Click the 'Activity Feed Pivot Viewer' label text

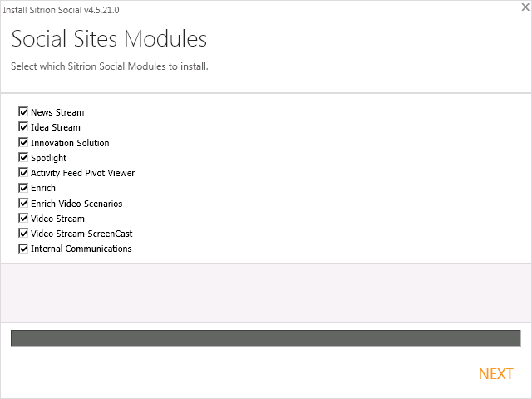tap(82, 173)
